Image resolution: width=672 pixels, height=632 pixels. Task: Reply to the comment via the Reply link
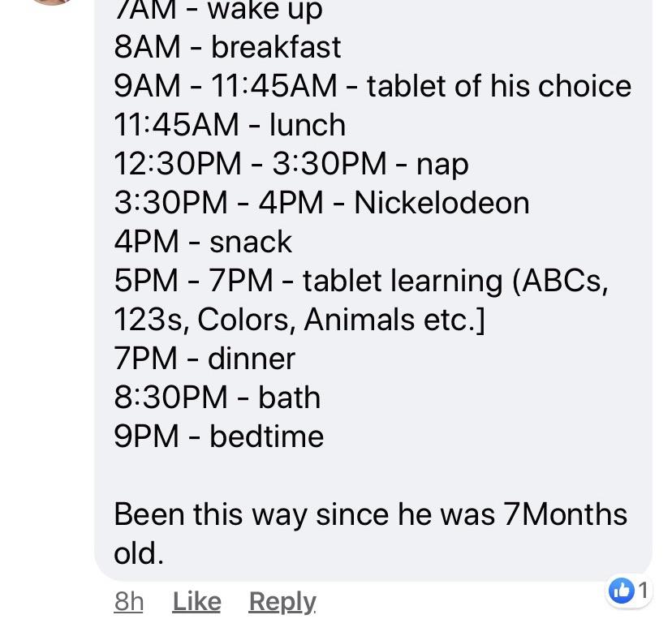pos(281,602)
